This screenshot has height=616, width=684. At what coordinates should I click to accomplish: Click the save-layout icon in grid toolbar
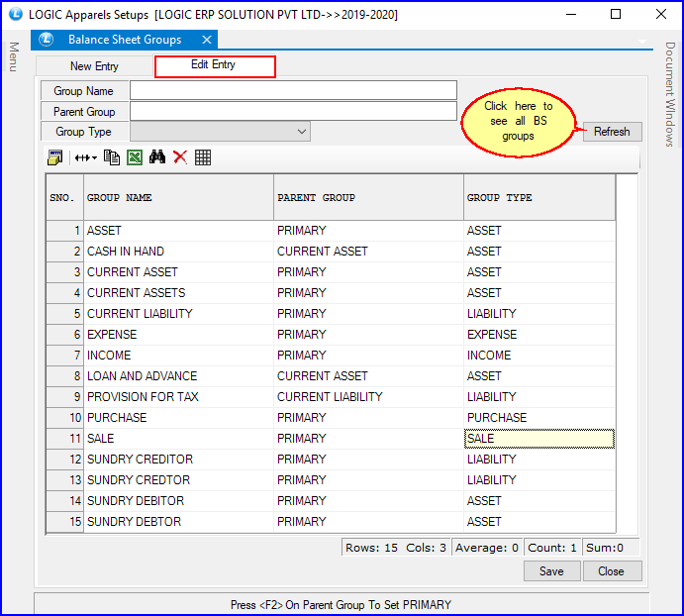pyautogui.click(x=55, y=157)
